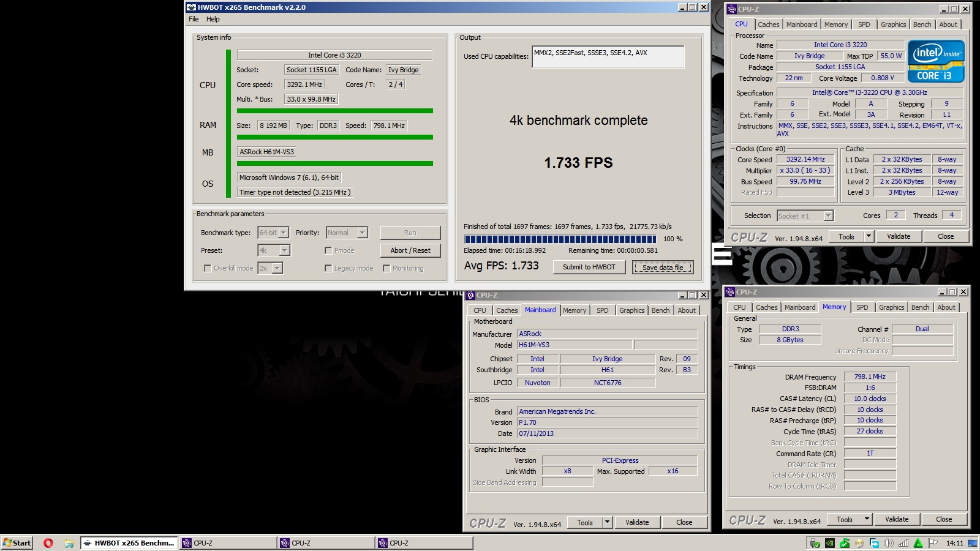Toggle the Overkill mode checkbox

208,268
